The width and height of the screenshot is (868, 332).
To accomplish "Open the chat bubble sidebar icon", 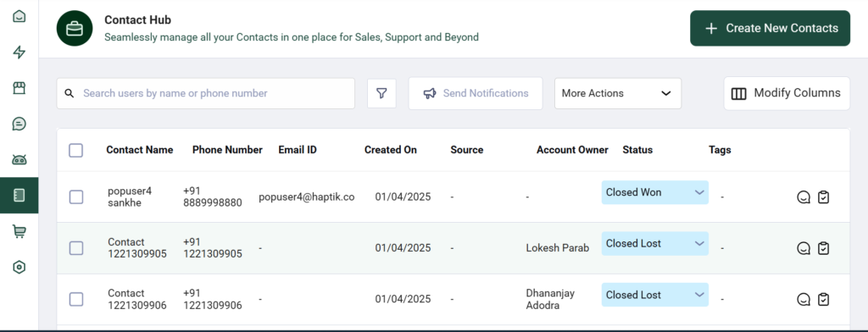I will point(19,124).
